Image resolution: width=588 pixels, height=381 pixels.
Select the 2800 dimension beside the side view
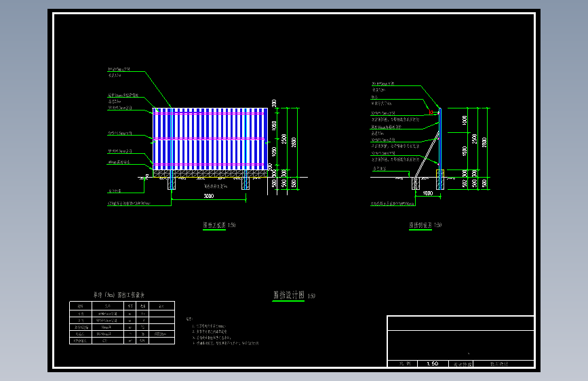click(x=484, y=142)
